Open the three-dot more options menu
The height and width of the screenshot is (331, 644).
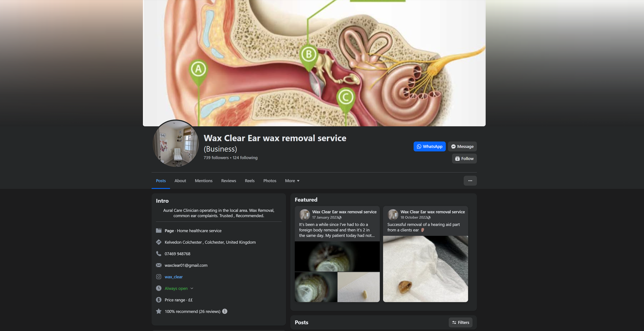point(470,181)
